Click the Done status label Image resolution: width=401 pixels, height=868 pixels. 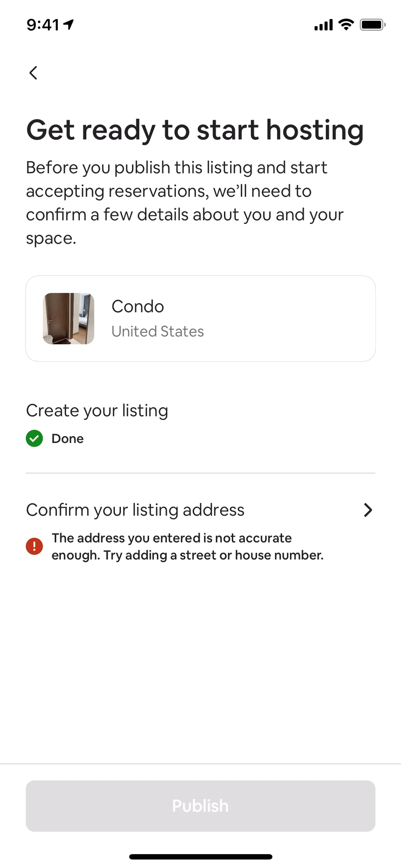(x=67, y=439)
